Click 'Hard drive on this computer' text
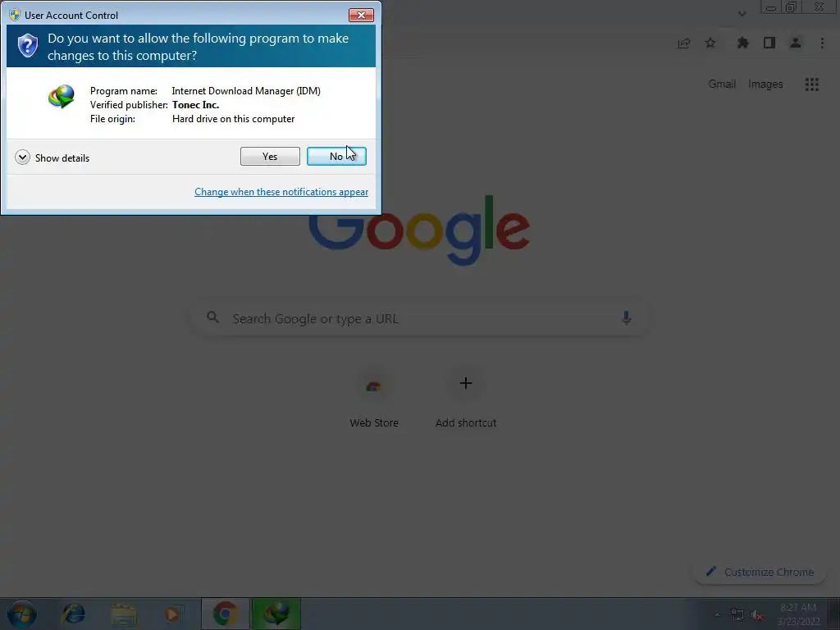 pyautogui.click(x=233, y=119)
